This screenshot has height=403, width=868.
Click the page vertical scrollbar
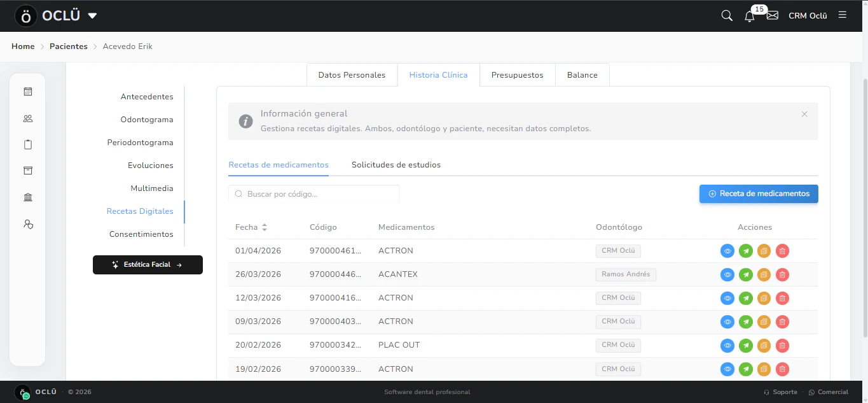point(864,207)
